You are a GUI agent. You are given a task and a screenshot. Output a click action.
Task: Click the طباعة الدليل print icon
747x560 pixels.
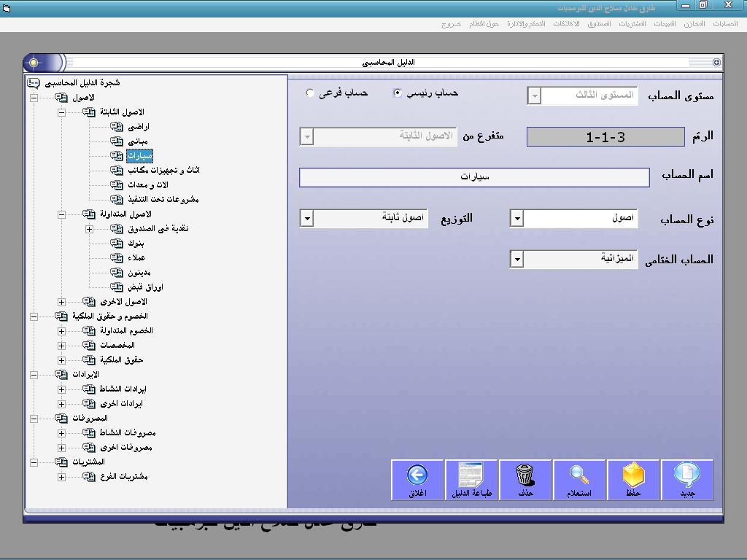471,475
